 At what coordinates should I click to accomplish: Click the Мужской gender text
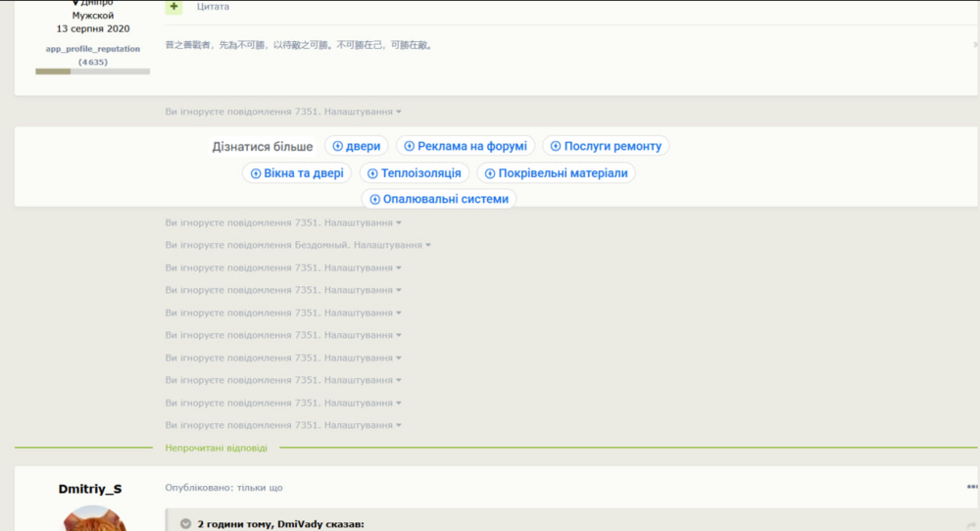(93, 16)
